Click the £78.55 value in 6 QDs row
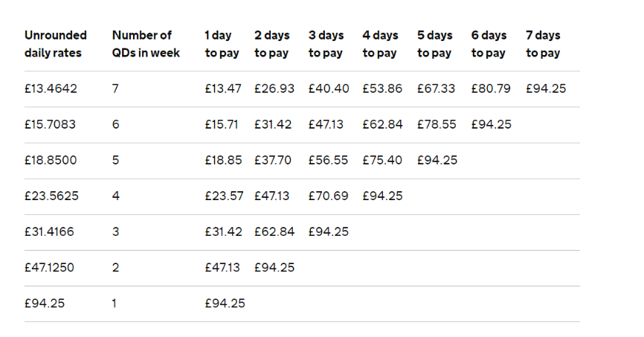The height and width of the screenshot is (337, 644). pos(437,124)
